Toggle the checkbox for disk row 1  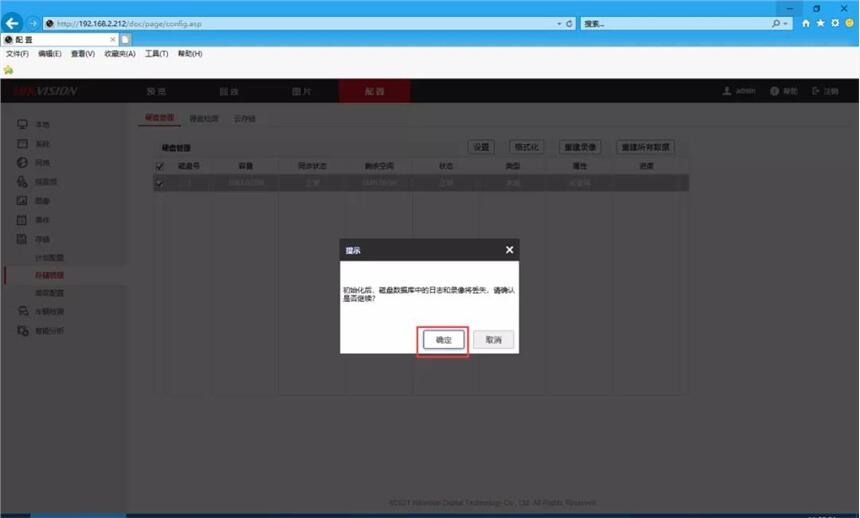(x=159, y=183)
